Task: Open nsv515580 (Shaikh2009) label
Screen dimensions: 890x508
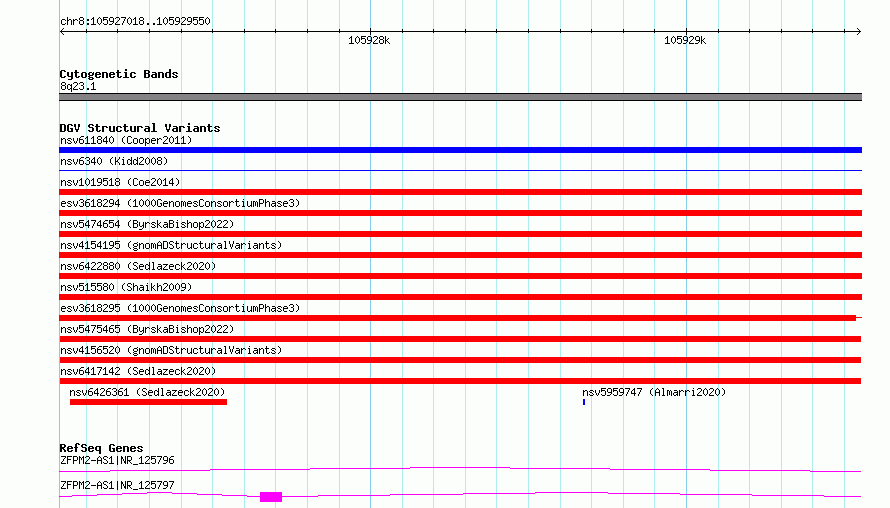Action: 126,287
